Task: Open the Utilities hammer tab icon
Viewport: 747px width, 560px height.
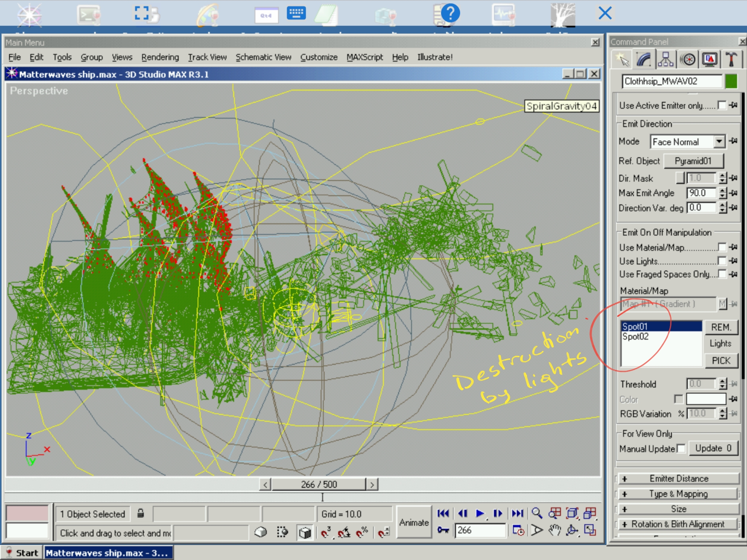Action: coord(731,59)
